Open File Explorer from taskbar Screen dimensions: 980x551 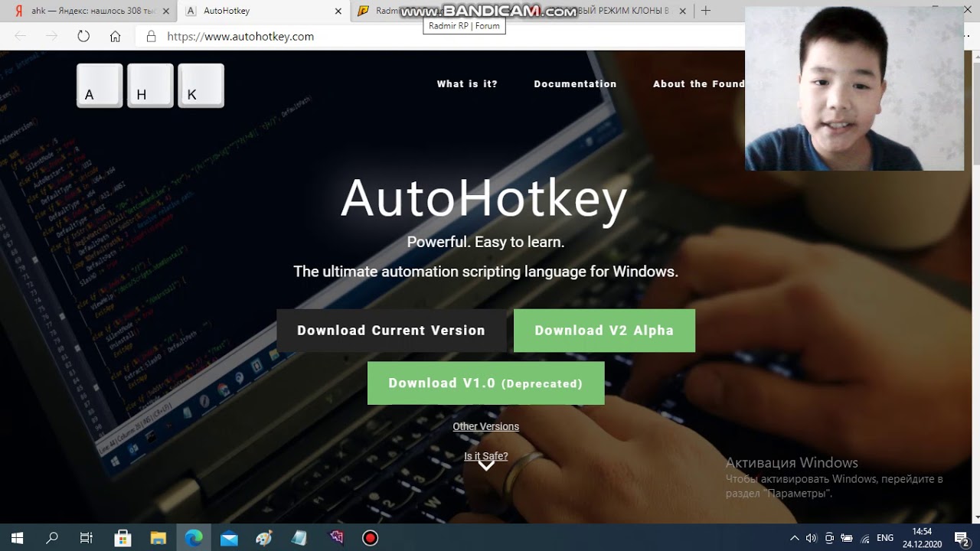[x=158, y=538]
